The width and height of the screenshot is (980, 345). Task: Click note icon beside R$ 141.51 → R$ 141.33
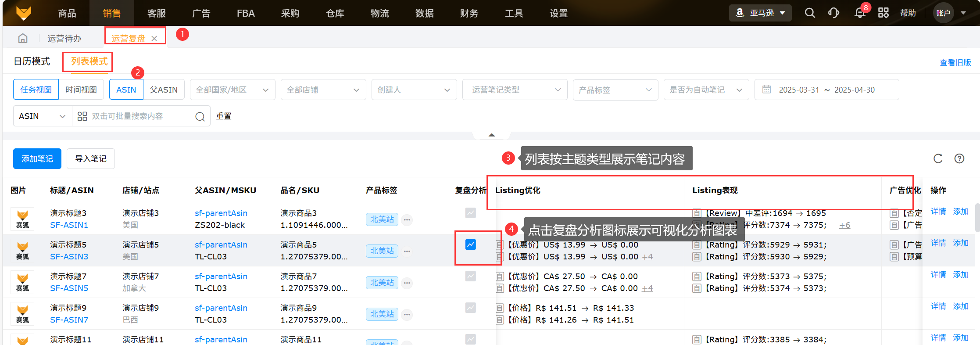coord(500,308)
